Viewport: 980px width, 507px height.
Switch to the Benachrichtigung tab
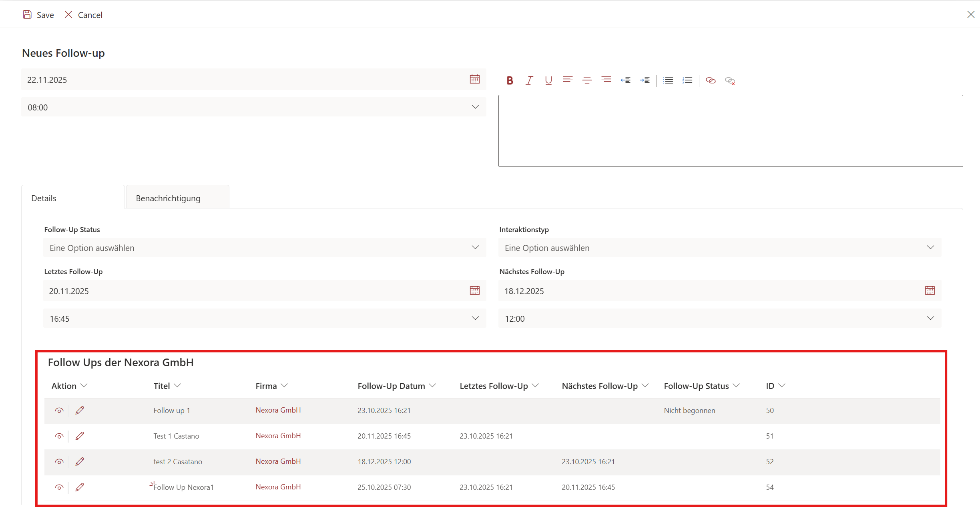pyautogui.click(x=168, y=198)
